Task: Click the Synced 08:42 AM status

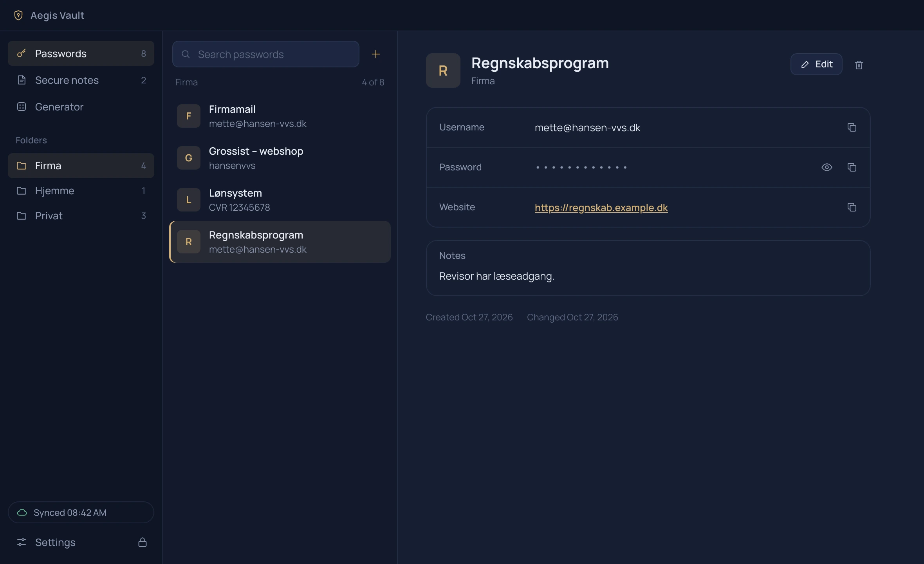Action: point(81,512)
